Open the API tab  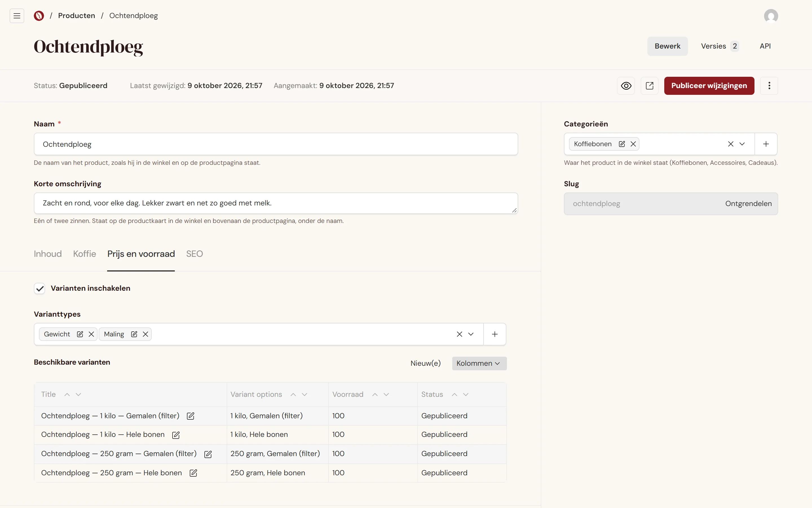tap(765, 46)
